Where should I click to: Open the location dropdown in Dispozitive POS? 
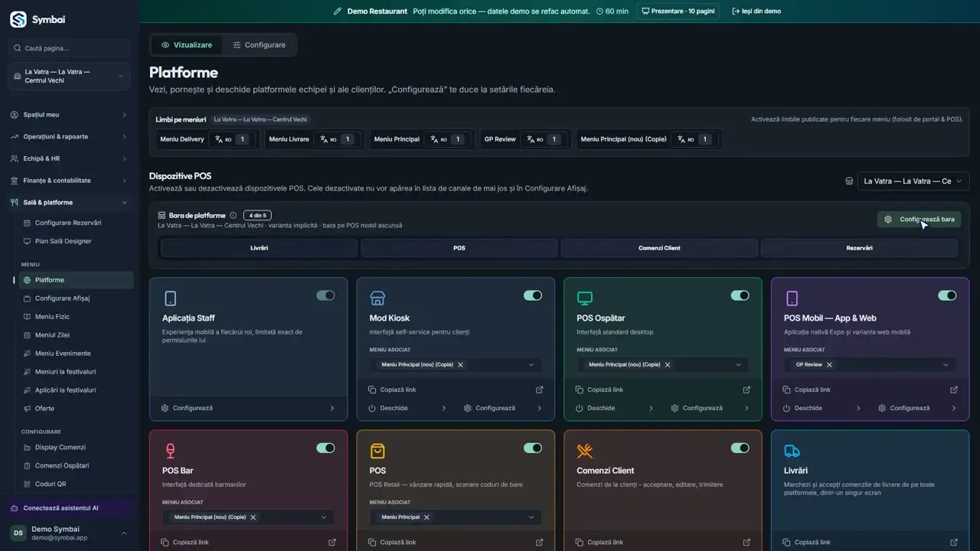point(913,181)
